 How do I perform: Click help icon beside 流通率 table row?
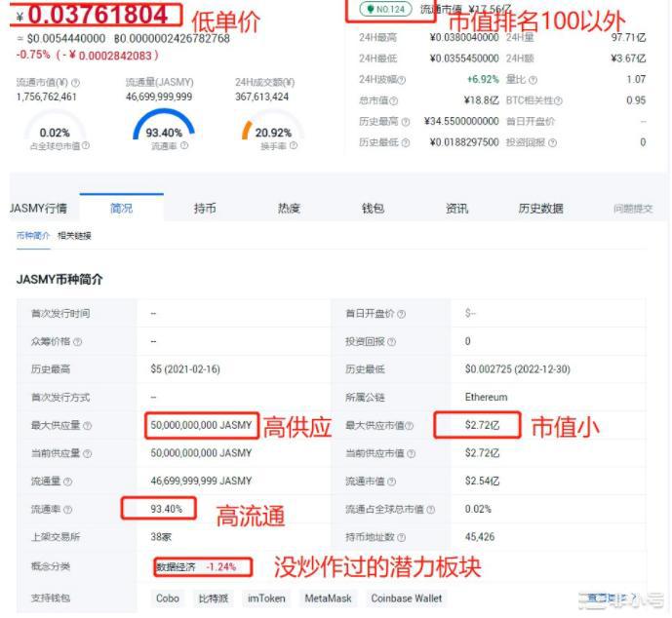coord(67,510)
